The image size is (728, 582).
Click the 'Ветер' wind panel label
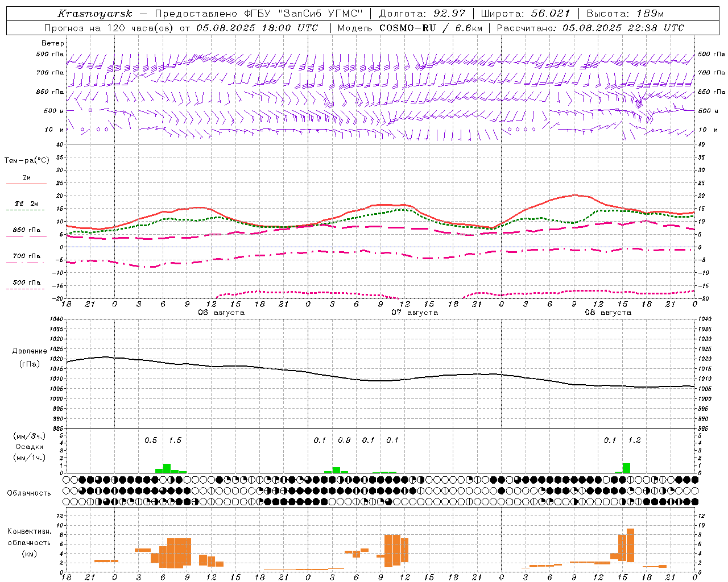coord(53,43)
